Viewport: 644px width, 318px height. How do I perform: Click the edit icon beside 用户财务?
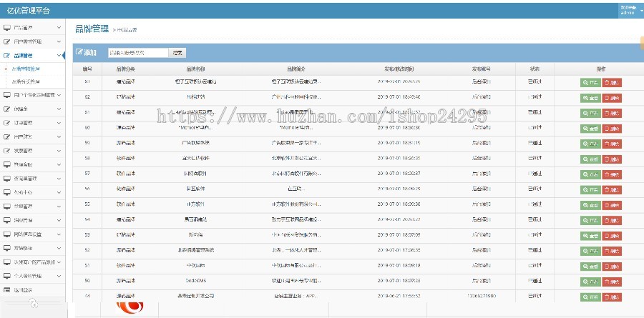pyautogui.click(x=6, y=136)
